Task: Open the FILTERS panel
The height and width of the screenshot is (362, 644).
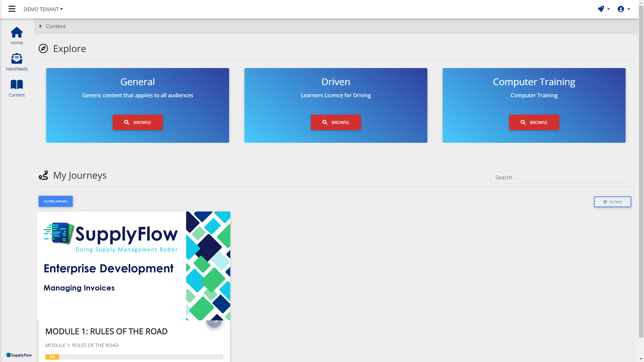Action: [612, 202]
